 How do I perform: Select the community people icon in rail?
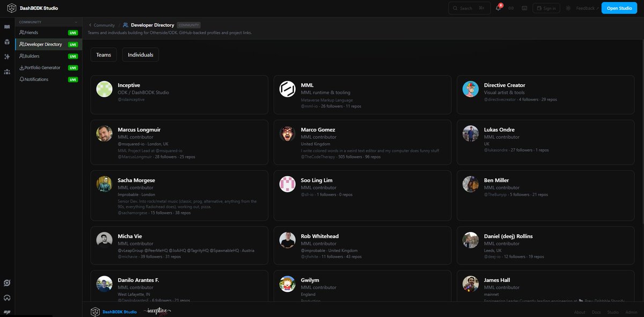pyautogui.click(x=7, y=71)
